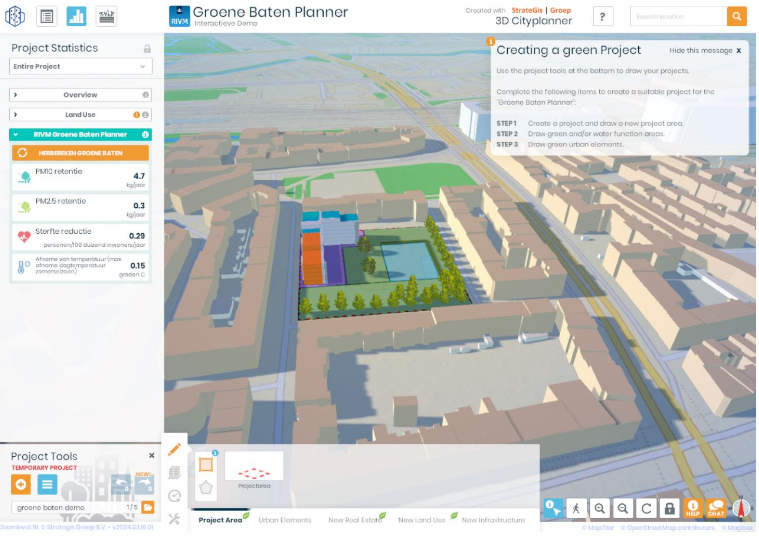Click the Overview info icon
The width and height of the screenshot is (759, 536).
coord(145,95)
